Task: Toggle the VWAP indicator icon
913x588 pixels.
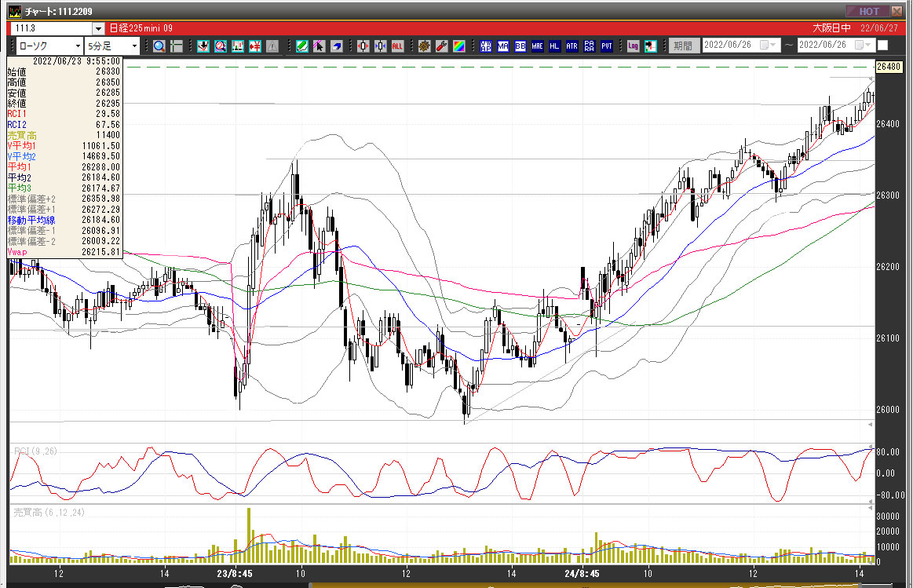Action: tap(486, 46)
